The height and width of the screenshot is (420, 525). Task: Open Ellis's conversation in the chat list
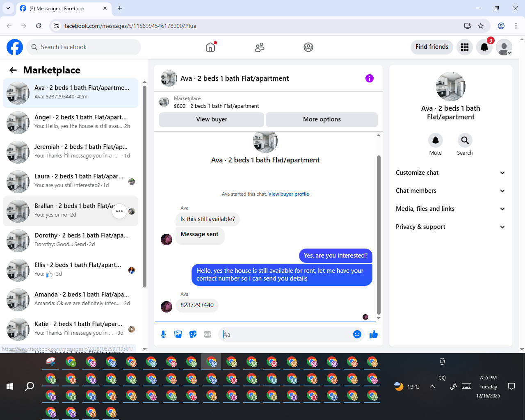point(71,270)
